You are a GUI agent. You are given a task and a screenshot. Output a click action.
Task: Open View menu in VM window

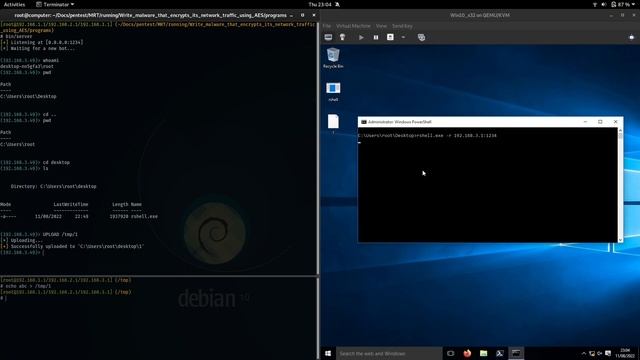(381, 26)
